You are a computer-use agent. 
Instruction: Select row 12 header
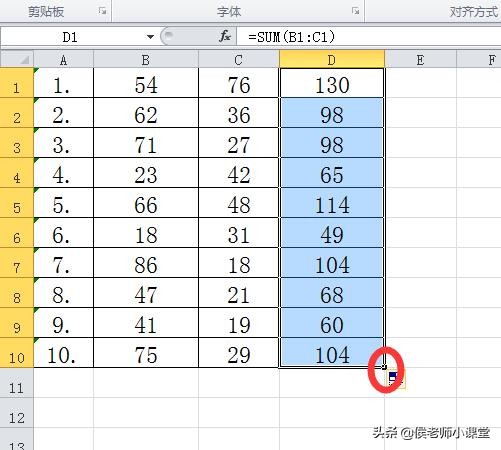[17, 413]
